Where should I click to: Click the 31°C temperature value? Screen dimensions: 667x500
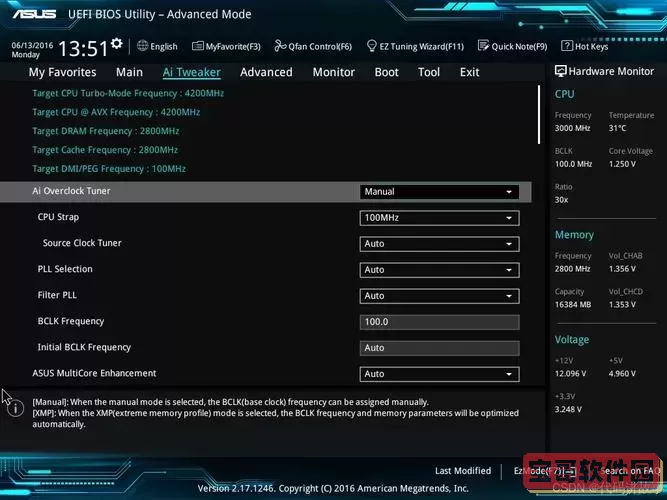(x=617, y=128)
